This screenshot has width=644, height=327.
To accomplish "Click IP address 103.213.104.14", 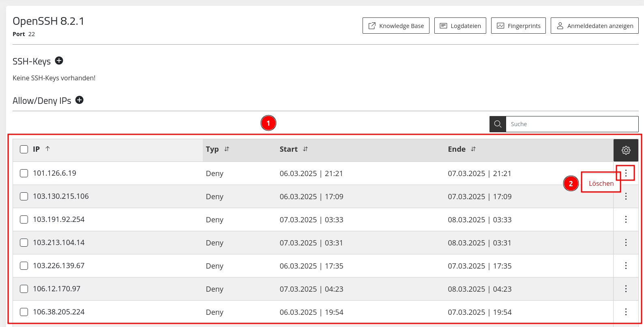I will pos(59,243).
